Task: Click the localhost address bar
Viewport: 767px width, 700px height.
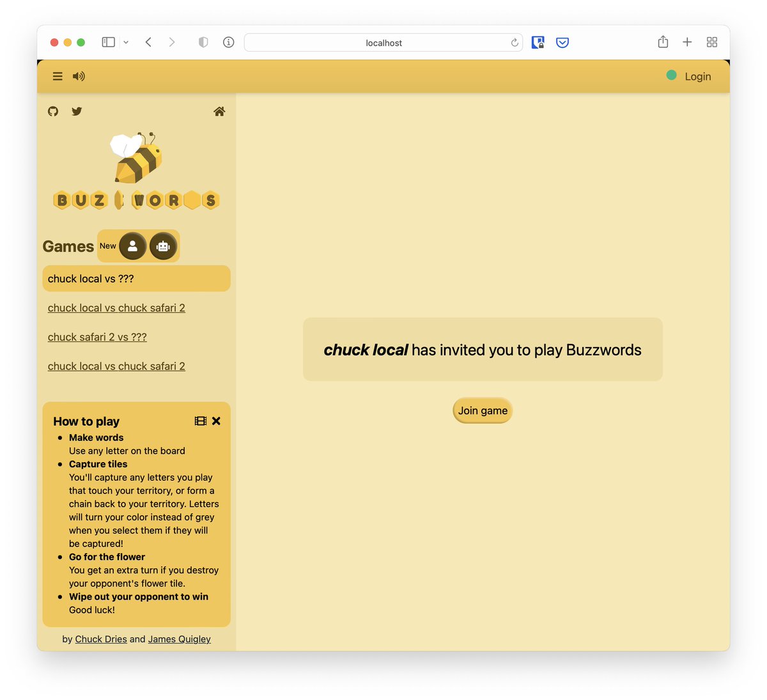Action: point(383,43)
